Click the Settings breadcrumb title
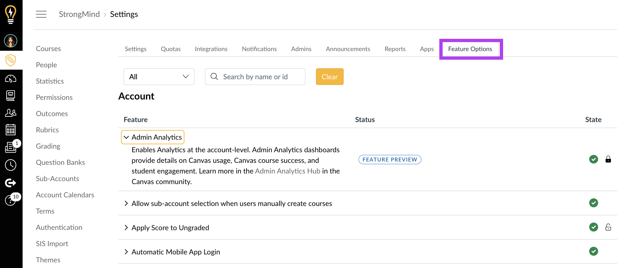The width and height of the screenshot is (644, 268). (x=124, y=14)
